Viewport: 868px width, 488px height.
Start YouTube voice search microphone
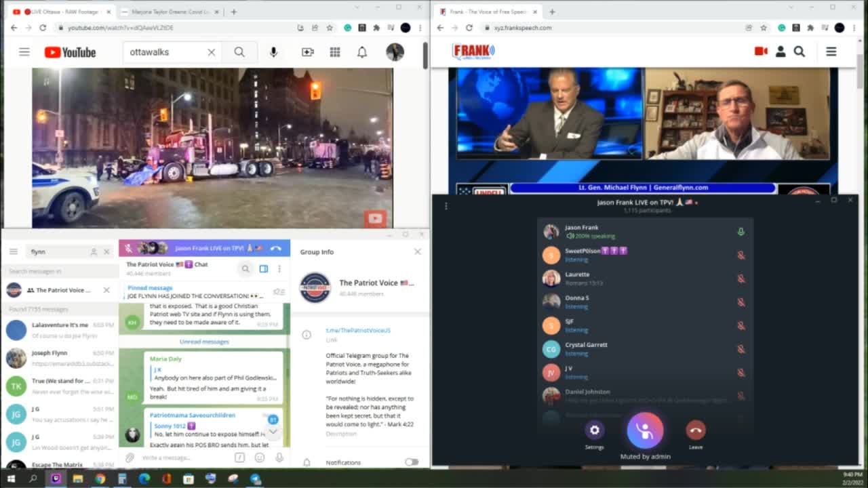tap(273, 52)
